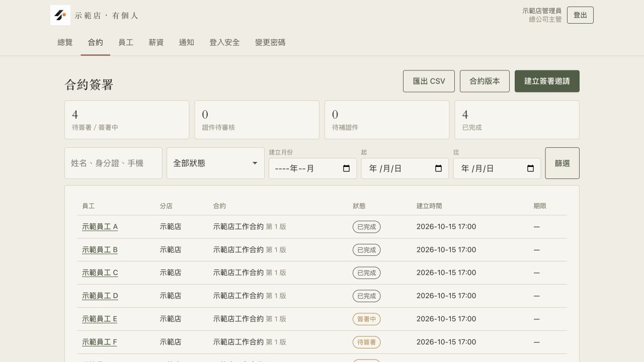Go to the 薪資 tab
Viewport: 644px width, 362px height.
pos(156,43)
